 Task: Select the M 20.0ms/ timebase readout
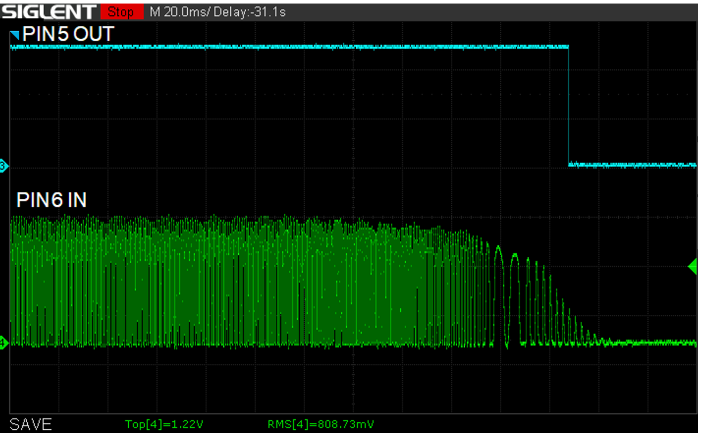(x=180, y=12)
